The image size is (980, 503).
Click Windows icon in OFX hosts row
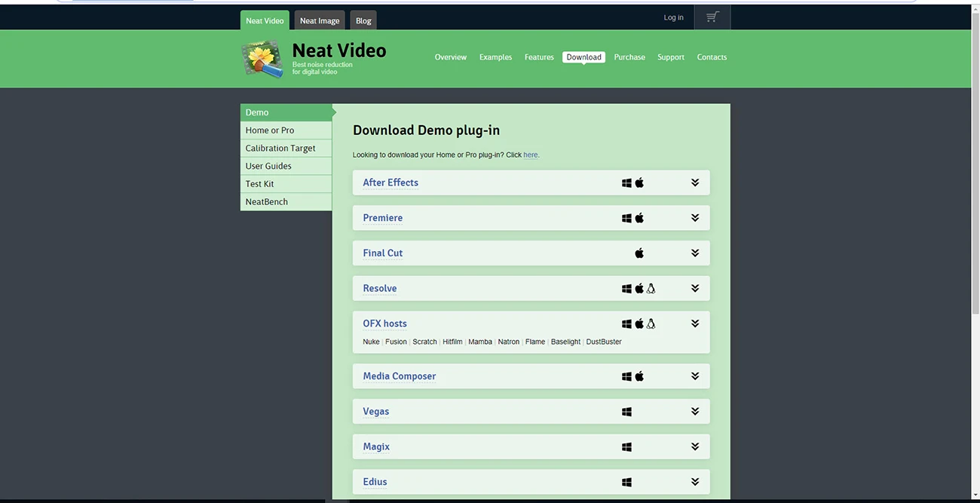point(626,324)
